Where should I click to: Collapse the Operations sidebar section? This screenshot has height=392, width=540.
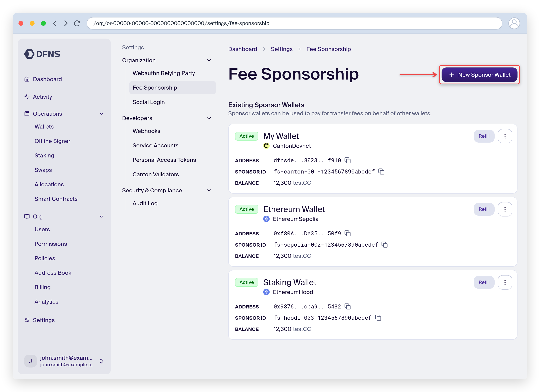(101, 113)
